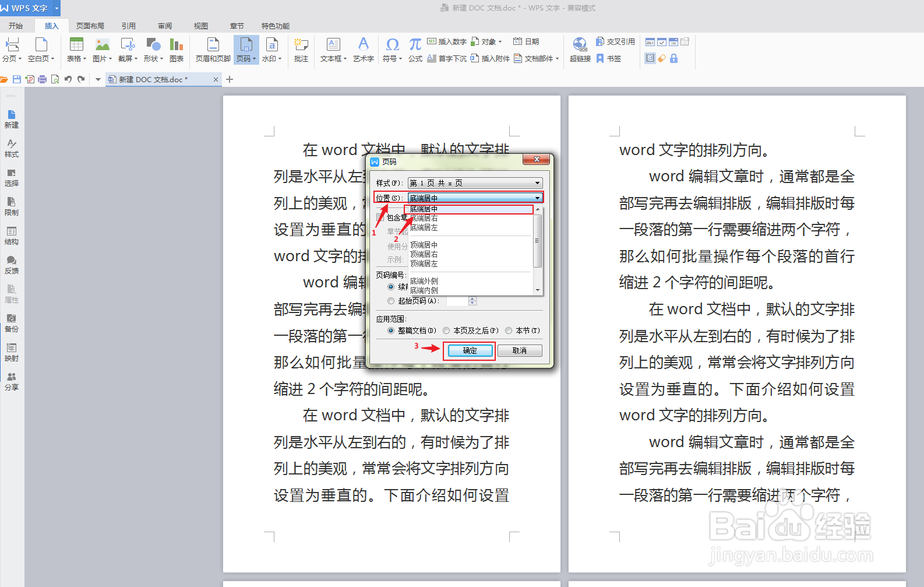Viewport: 924px width, 587px height.
Task: Add a 书签 bookmark
Action: click(609, 59)
